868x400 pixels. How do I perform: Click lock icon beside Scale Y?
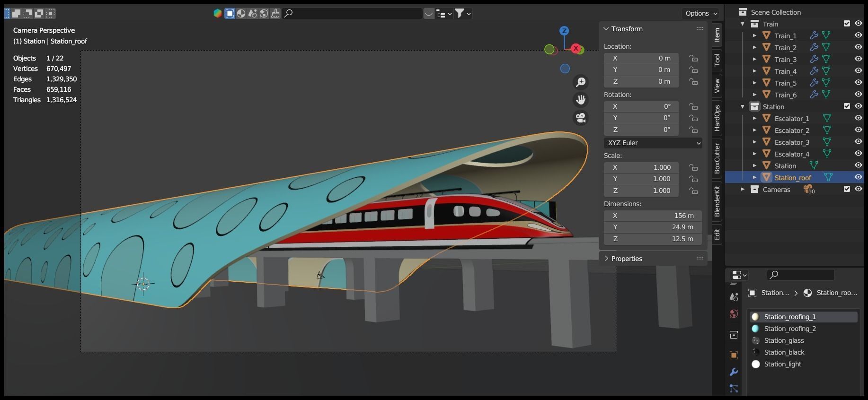tap(693, 179)
